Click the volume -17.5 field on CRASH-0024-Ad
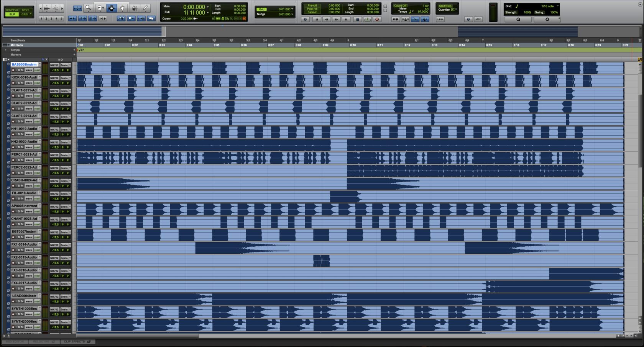The width and height of the screenshot is (644, 347). coord(55,186)
